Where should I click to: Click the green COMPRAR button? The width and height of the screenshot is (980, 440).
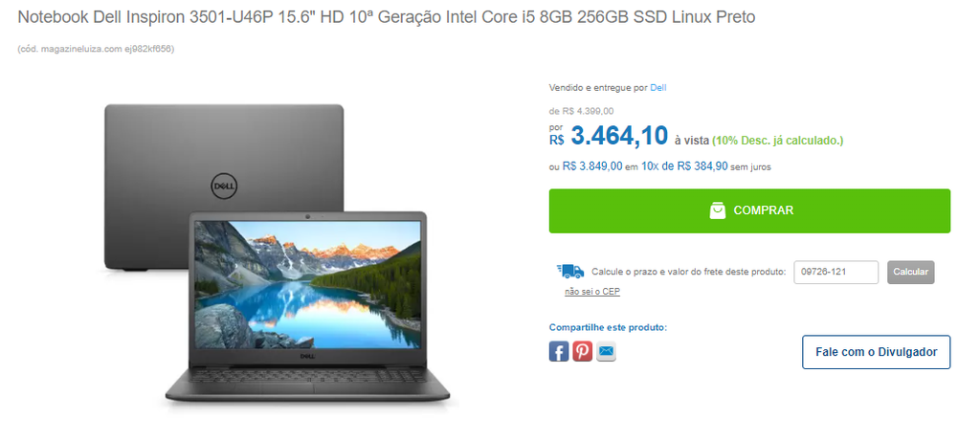pyautogui.click(x=749, y=210)
